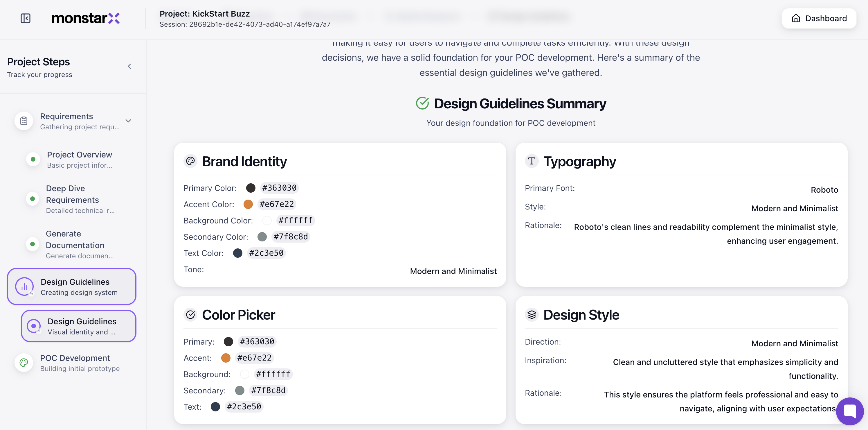Image resolution: width=868 pixels, height=430 pixels.
Task: Switch to the POC Development step
Action: point(75,363)
